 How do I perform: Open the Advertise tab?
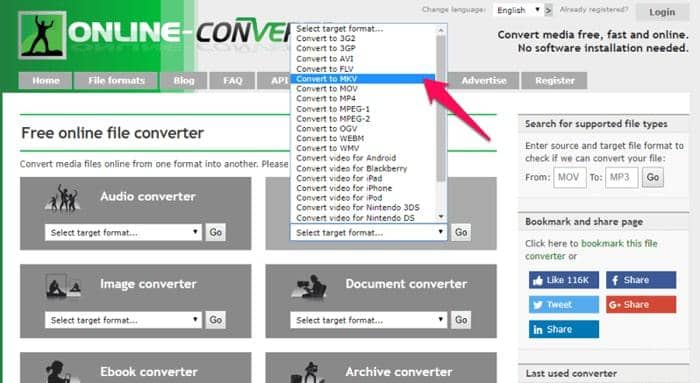[x=483, y=81]
